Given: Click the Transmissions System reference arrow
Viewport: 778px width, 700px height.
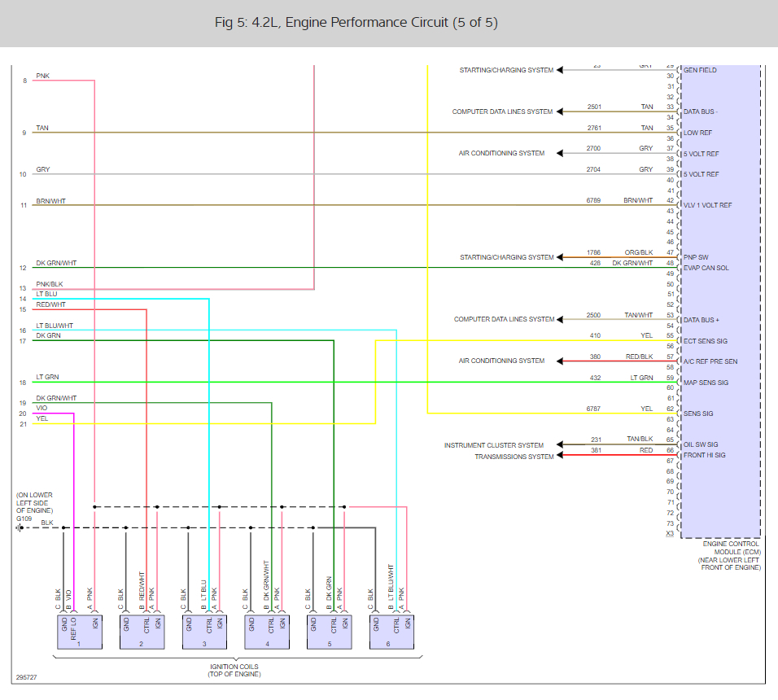Looking at the screenshot, I should [560, 455].
